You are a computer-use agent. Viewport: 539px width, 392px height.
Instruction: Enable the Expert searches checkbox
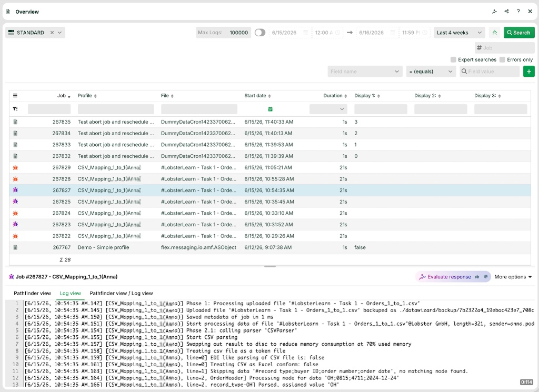click(x=453, y=60)
